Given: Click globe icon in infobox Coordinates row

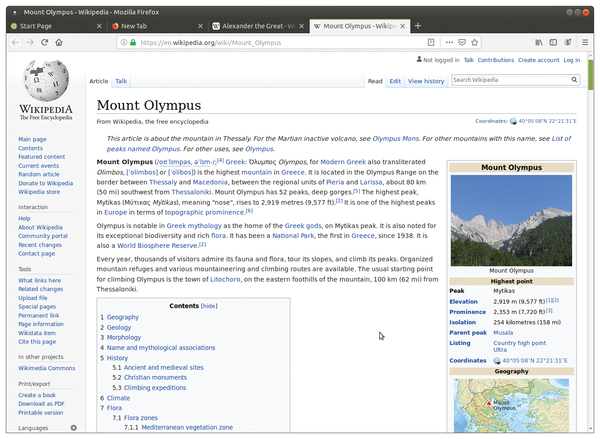Looking at the screenshot, I should point(497,361).
